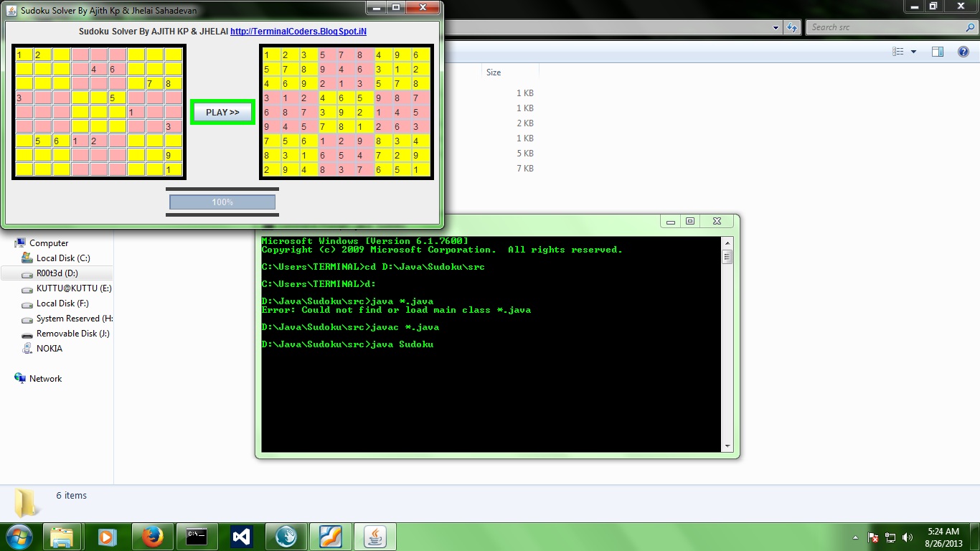Open Command Prompt from the taskbar
Screen dimensions: 980x551
coord(197,537)
